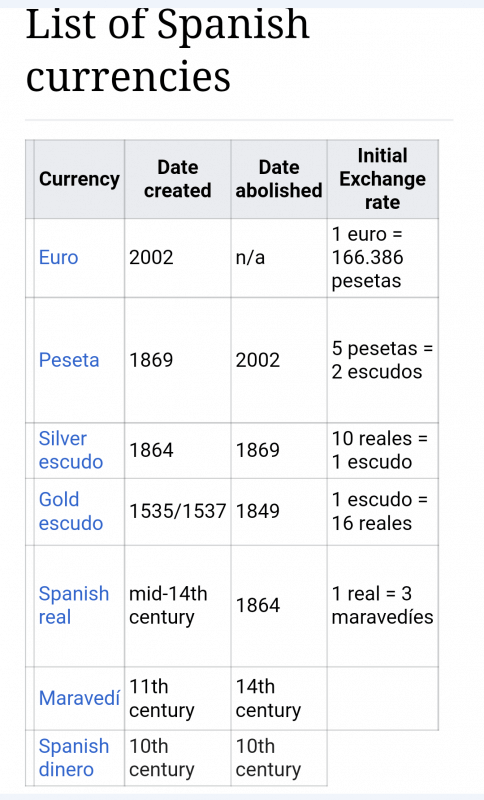Click the n/a date abolished cell
The height and width of the screenshot is (800, 484).
click(x=278, y=258)
